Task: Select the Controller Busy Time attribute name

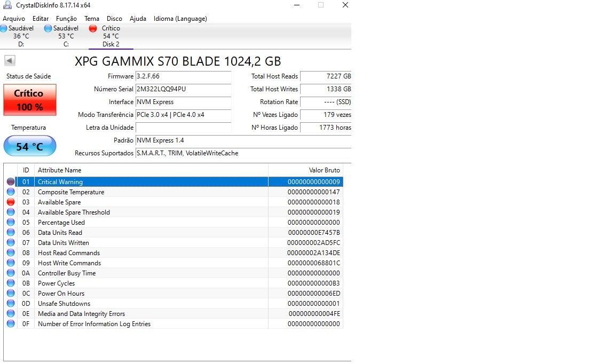Action: tap(67, 273)
